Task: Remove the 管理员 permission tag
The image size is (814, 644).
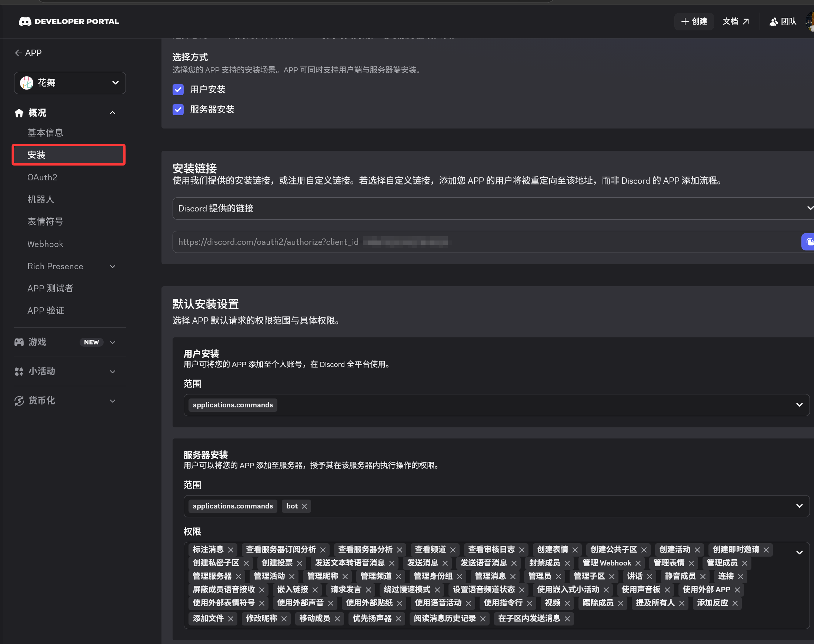Action: pyautogui.click(x=558, y=576)
